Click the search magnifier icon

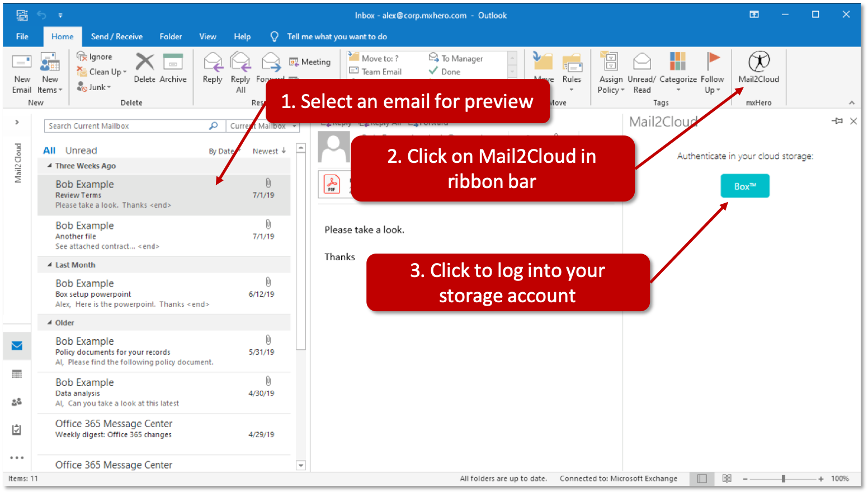(213, 126)
